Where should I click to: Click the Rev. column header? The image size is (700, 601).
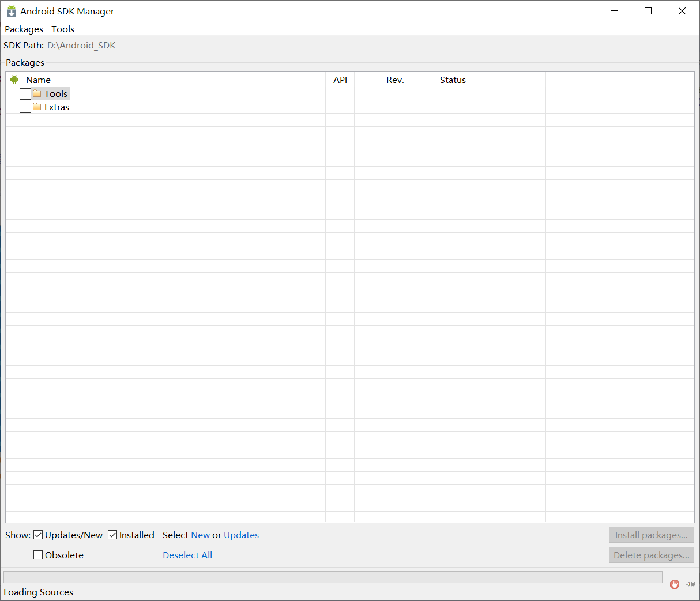[x=395, y=80]
